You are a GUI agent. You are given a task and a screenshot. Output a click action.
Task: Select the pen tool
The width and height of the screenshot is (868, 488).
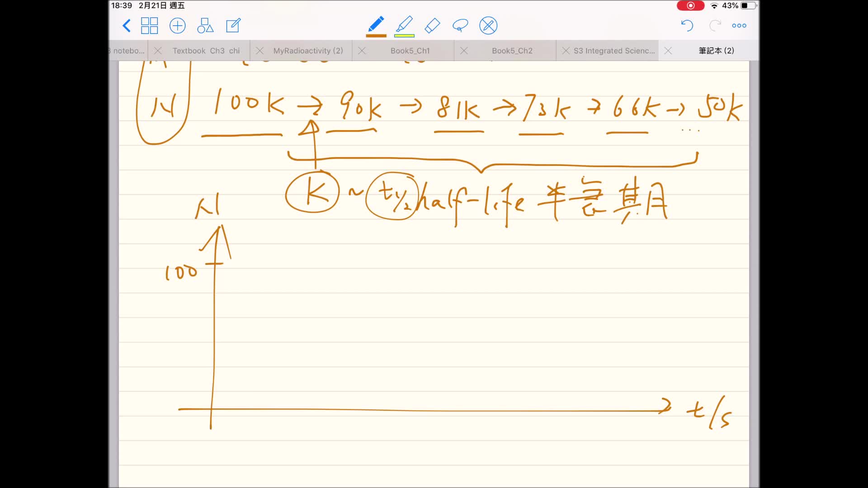[x=376, y=24]
